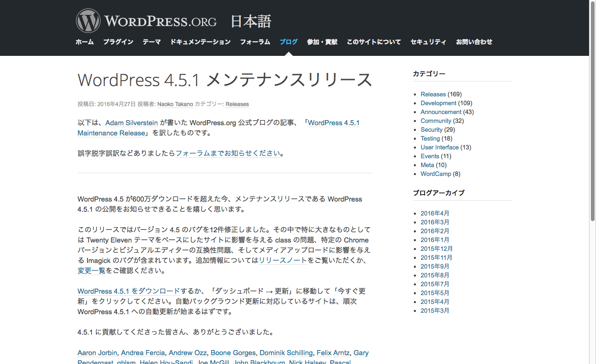Click WordPress 4.5.1 をダウンロード link
596x364 pixels.
[x=129, y=291]
